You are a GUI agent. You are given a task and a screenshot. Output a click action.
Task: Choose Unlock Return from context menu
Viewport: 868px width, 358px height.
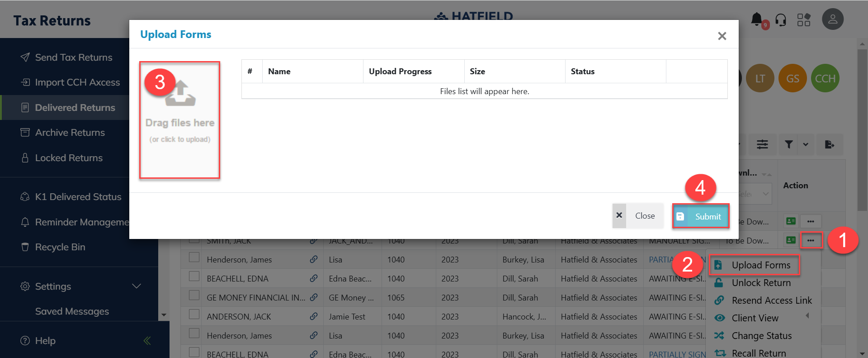pyautogui.click(x=761, y=283)
